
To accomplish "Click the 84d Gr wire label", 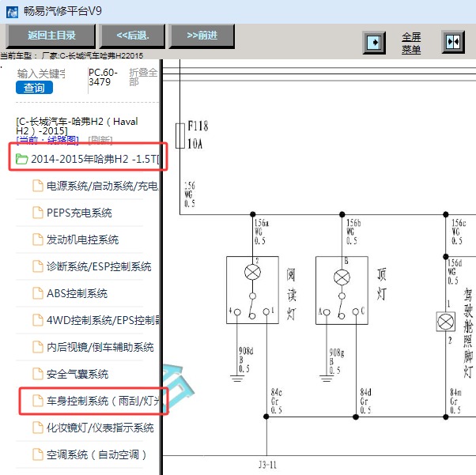I will click(366, 401).
